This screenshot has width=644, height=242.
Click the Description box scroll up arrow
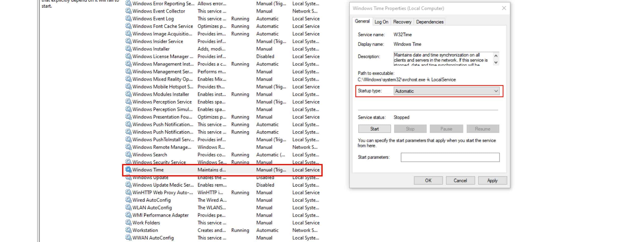[x=496, y=55]
